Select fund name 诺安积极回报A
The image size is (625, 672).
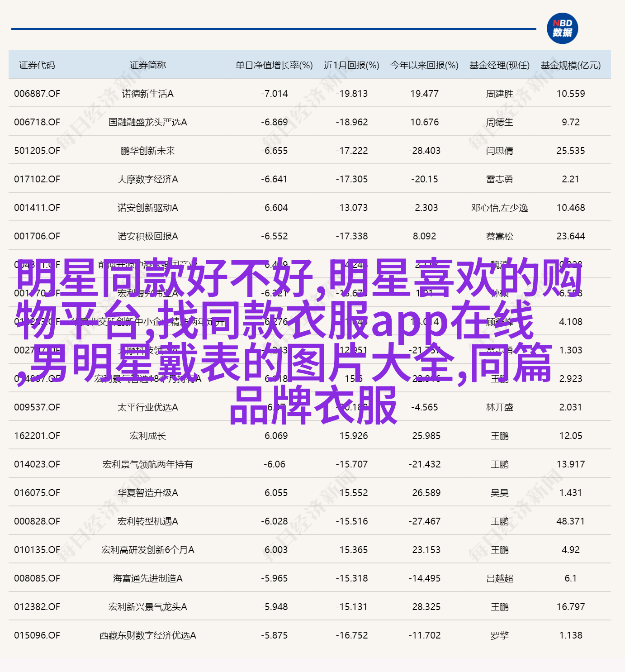(x=148, y=236)
